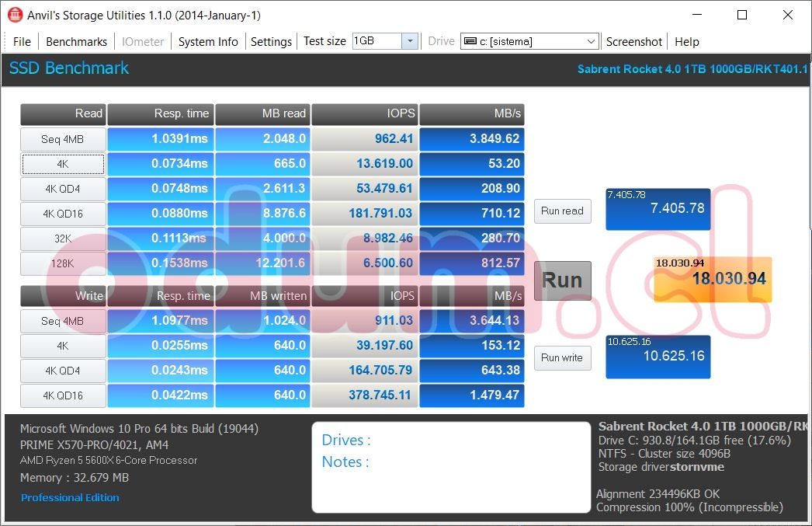812x526 pixels.
Task: Select the write 4K QD4 test button
Action: [63, 371]
